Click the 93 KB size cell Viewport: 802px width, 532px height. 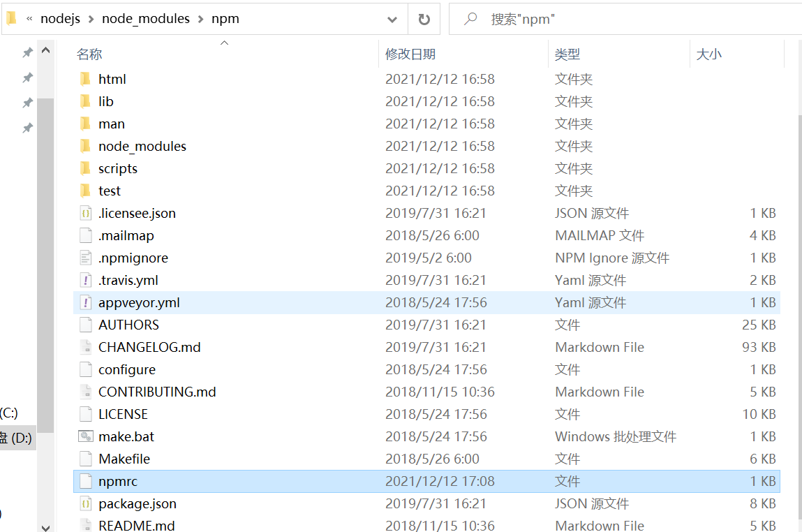tap(759, 347)
